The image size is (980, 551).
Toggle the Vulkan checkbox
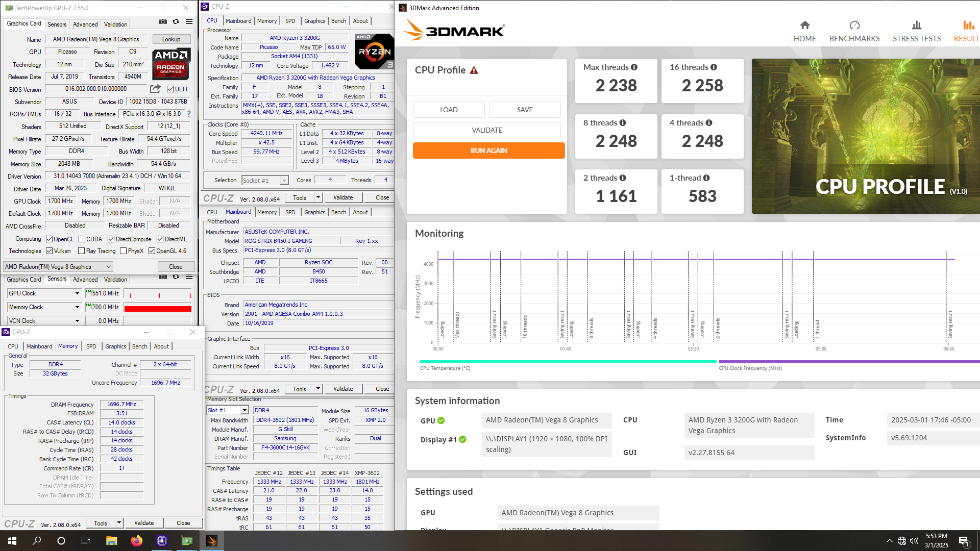click(x=50, y=251)
